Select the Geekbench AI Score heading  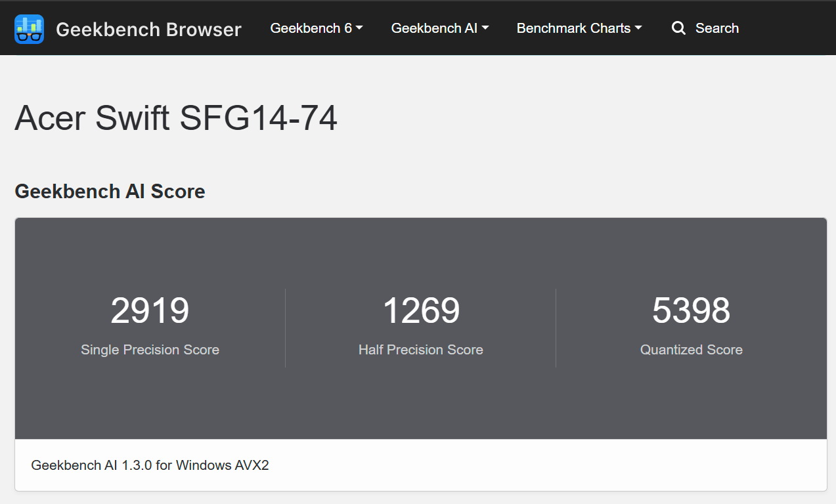[x=110, y=192]
